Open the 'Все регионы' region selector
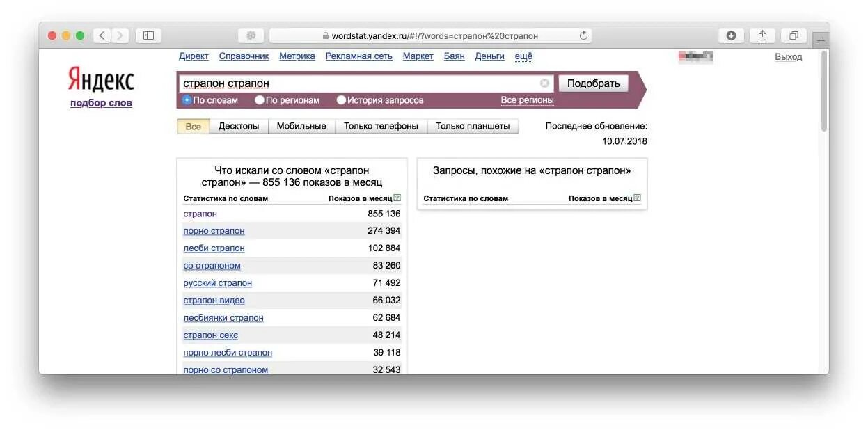868x430 pixels. pyautogui.click(x=527, y=100)
